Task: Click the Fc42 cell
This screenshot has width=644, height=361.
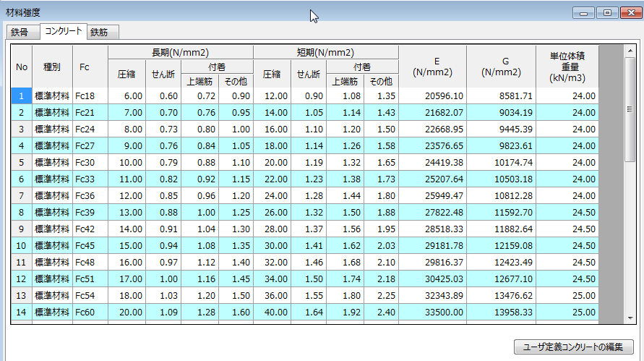Action: (x=90, y=229)
